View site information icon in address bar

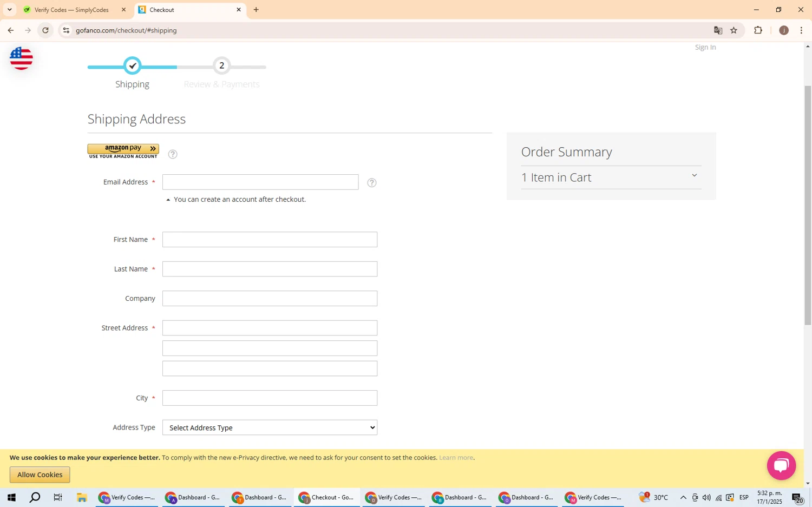tap(66, 30)
